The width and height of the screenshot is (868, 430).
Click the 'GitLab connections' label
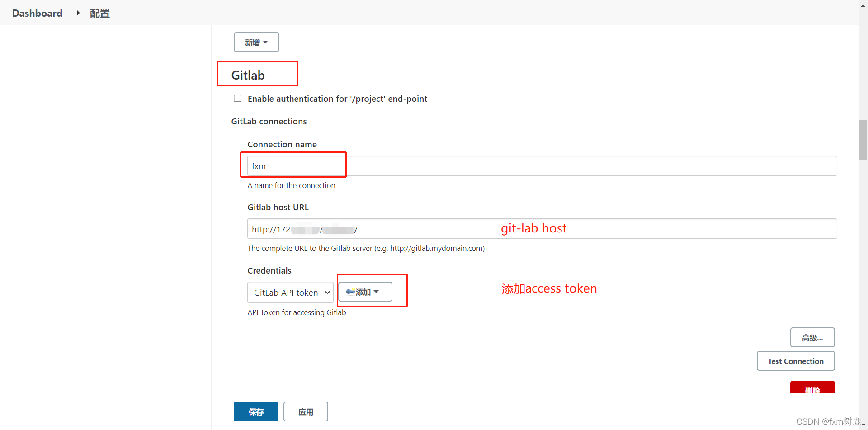pos(269,121)
